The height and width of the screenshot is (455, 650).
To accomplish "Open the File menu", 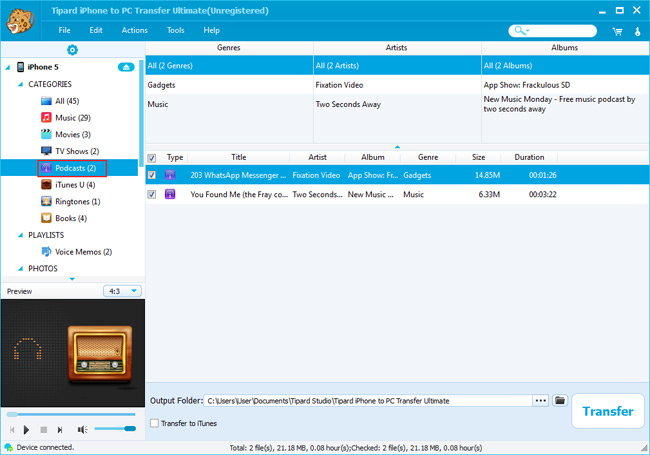I will (x=64, y=30).
